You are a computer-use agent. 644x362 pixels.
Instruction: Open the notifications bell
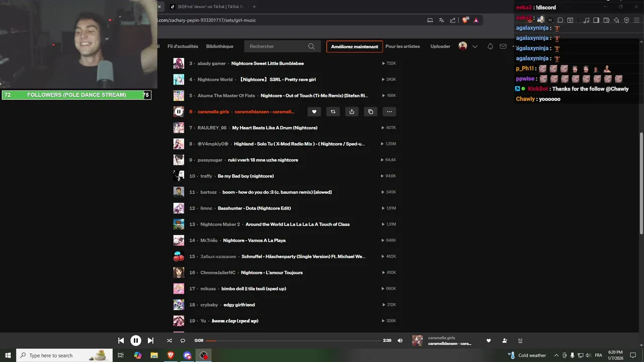tap(490, 46)
